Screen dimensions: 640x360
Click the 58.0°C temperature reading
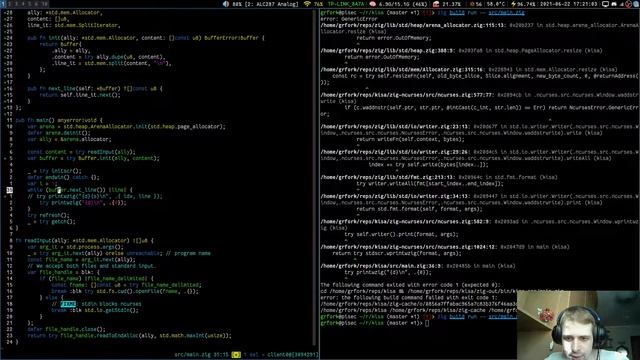click(x=496, y=4)
